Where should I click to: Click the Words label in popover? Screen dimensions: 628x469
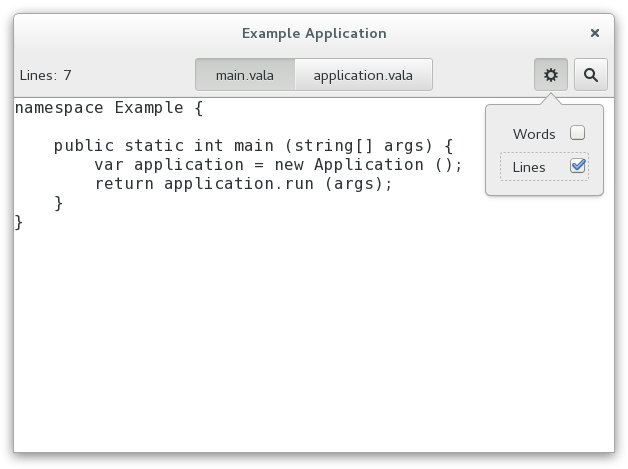[x=534, y=134]
